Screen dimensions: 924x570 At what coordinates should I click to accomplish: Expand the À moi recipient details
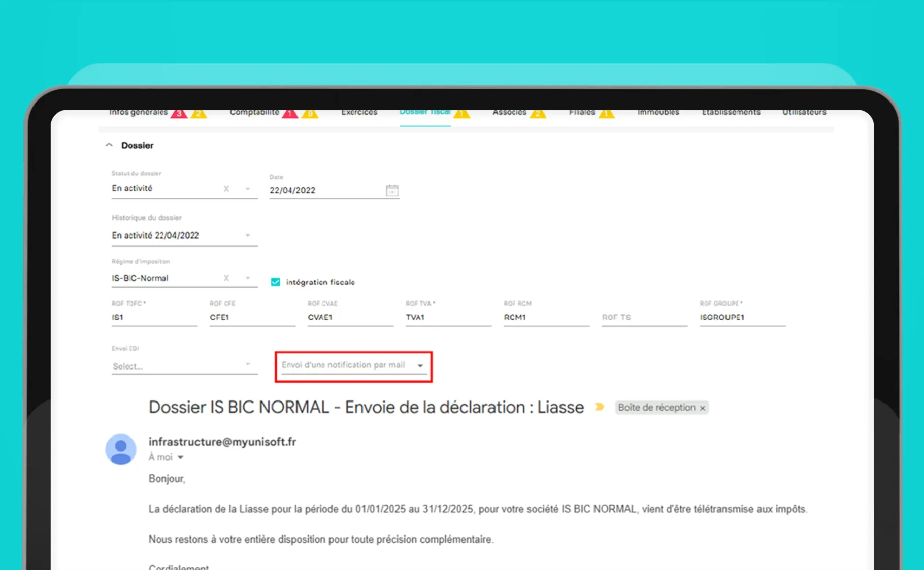tap(180, 457)
